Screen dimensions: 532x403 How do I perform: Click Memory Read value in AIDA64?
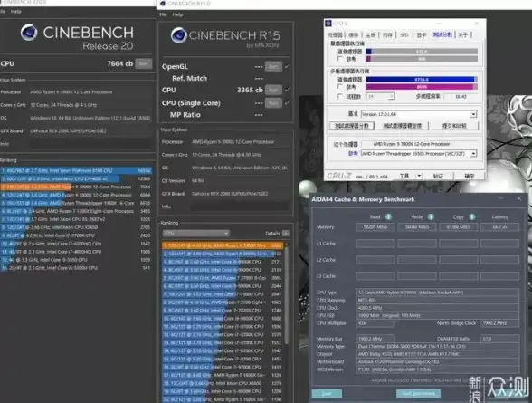pos(375,227)
